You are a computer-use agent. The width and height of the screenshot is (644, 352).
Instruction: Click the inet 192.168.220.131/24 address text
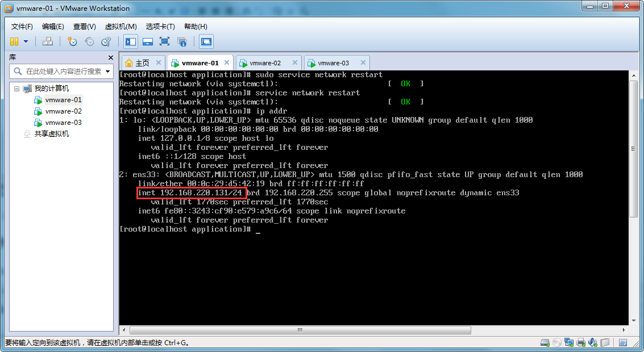coord(190,193)
